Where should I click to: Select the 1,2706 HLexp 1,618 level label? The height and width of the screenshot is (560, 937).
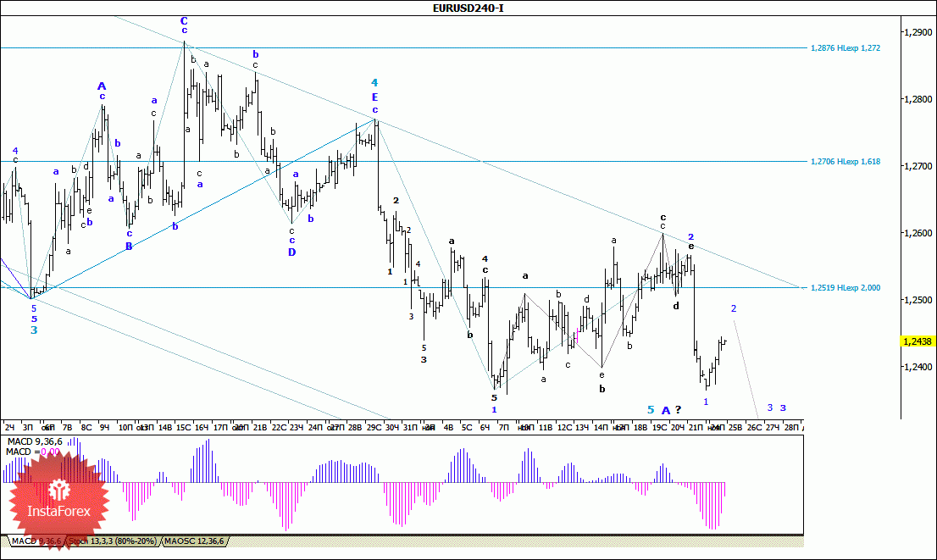click(845, 161)
